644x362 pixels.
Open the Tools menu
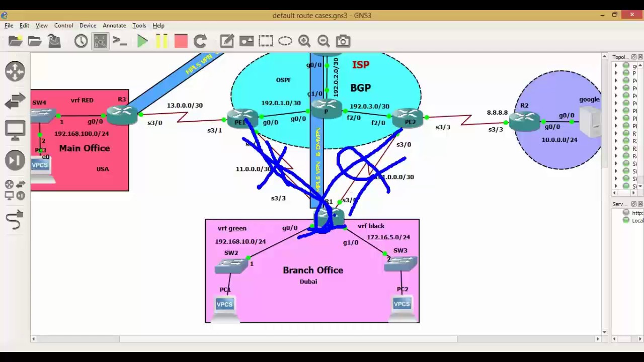point(139,26)
